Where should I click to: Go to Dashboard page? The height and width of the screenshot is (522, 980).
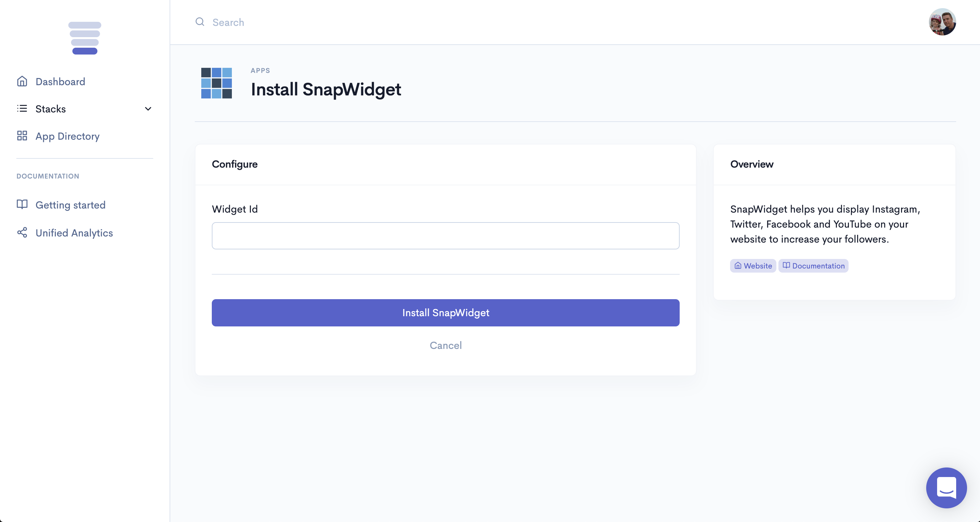click(x=61, y=81)
